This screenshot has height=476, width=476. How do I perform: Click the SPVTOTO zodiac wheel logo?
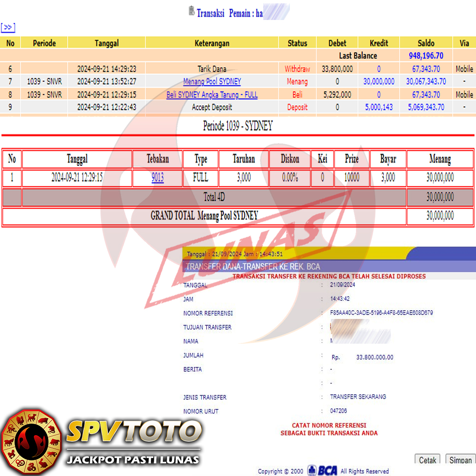31,440
